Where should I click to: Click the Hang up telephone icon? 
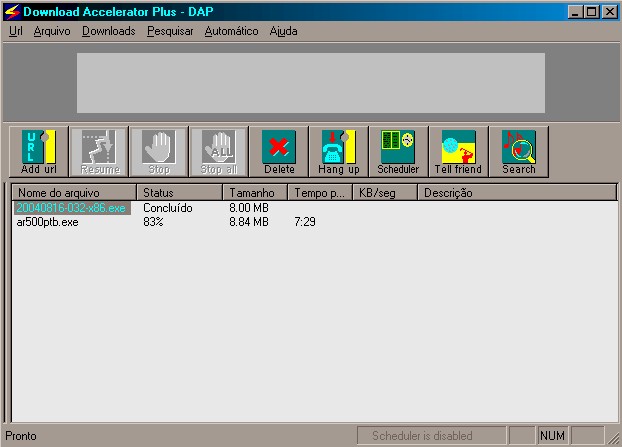pos(339,152)
